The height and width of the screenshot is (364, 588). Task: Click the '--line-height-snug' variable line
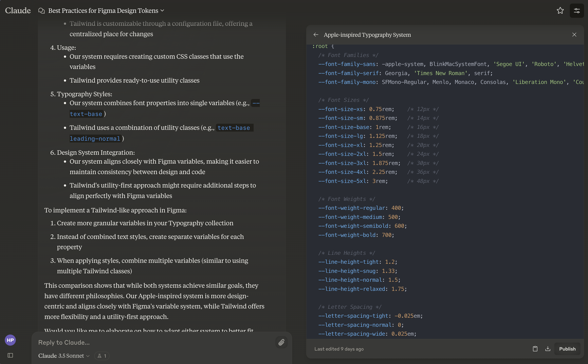pyautogui.click(x=358, y=271)
